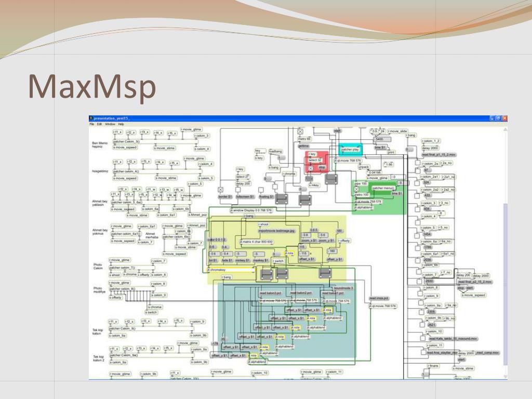Click the stop message in red panel

pyautogui.click(x=322, y=167)
